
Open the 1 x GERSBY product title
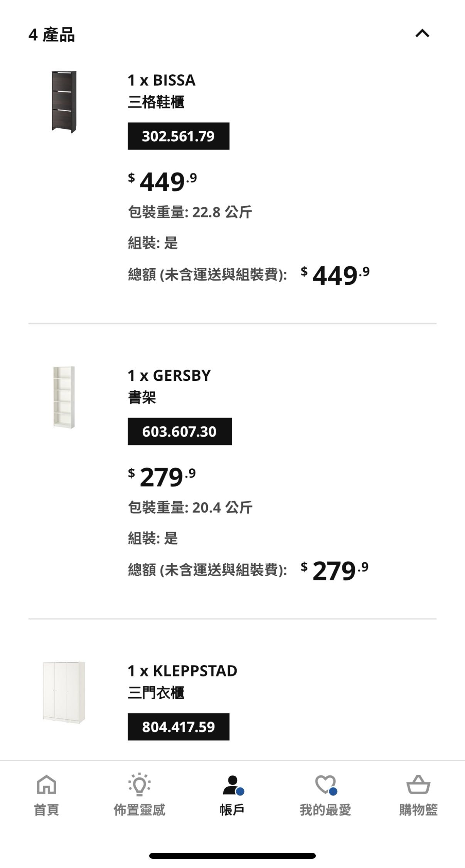coord(169,375)
